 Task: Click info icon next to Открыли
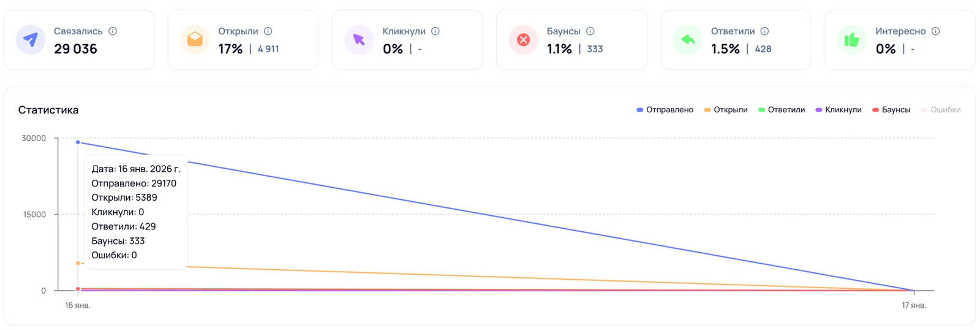(268, 31)
